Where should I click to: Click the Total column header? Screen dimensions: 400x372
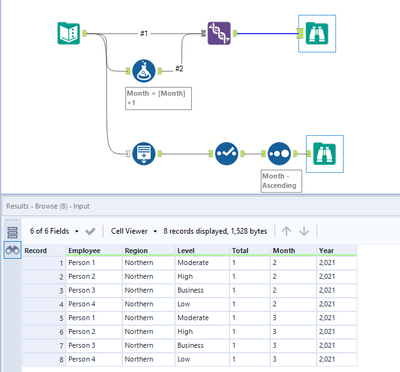click(250, 251)
